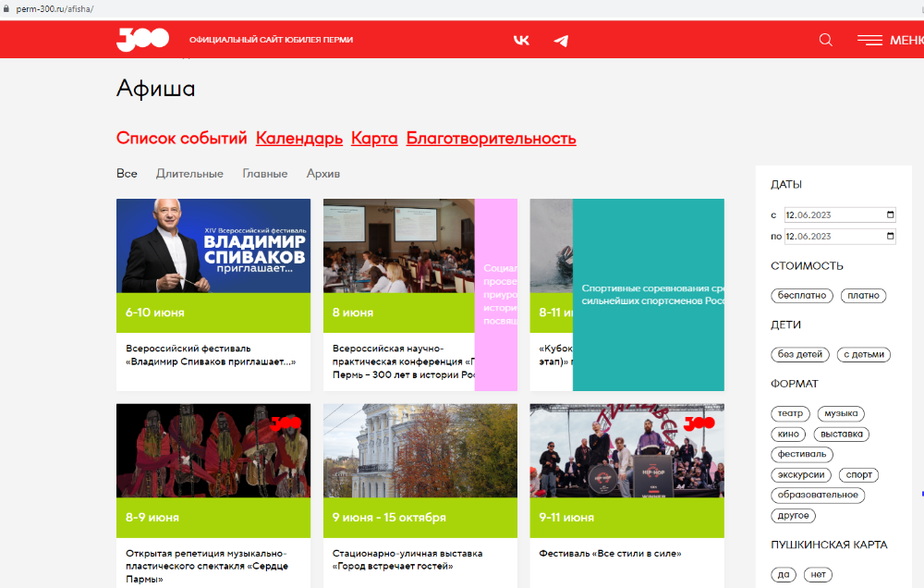This screenshot has height=588, width=924.
Task: Toggle the платно cost filter
Action: [x=863, y=296]
